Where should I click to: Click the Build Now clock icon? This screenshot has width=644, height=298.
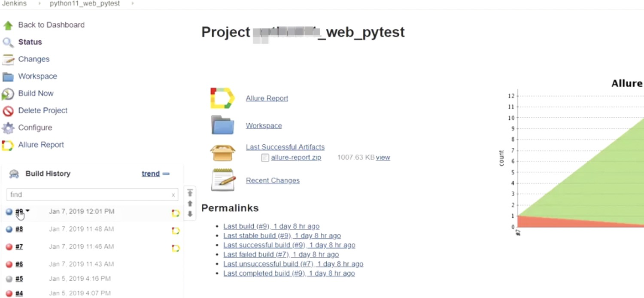[8, 94]
